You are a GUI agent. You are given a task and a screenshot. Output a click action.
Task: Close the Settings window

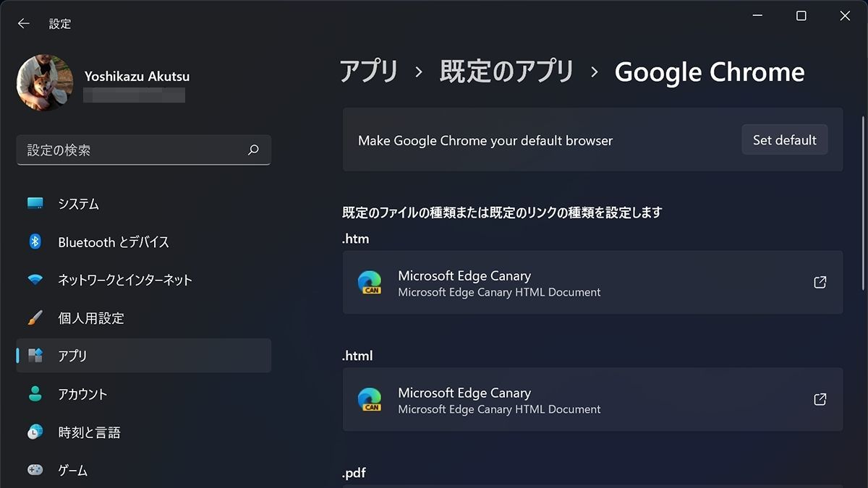(845, 16)
